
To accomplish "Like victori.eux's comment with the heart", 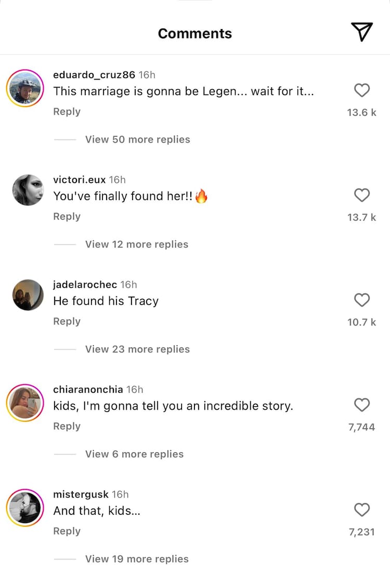I will [x=362, y=195].
